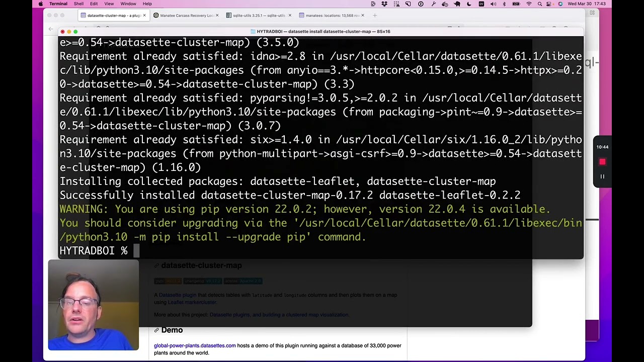Switch to manatees: locations browser tab

click(x=331, y=15)
